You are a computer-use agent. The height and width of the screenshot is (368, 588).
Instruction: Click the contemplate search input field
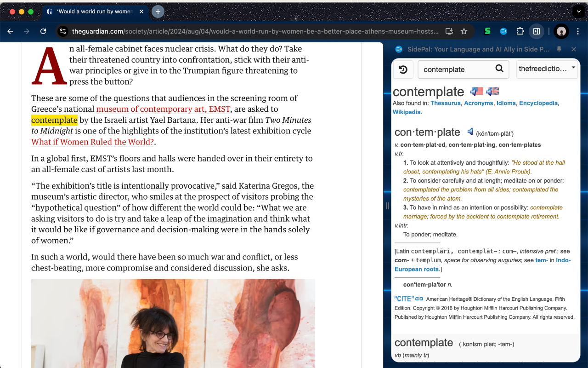click(x=457, y=69)
